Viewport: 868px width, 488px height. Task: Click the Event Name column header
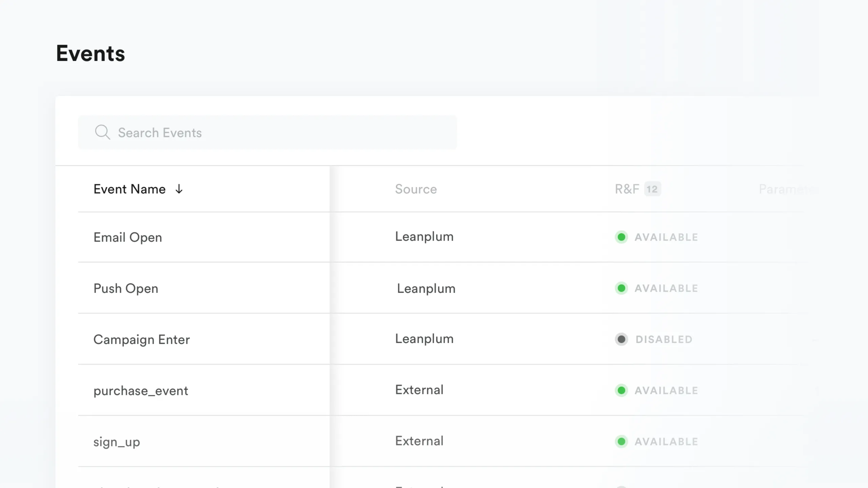pos(130,189)
